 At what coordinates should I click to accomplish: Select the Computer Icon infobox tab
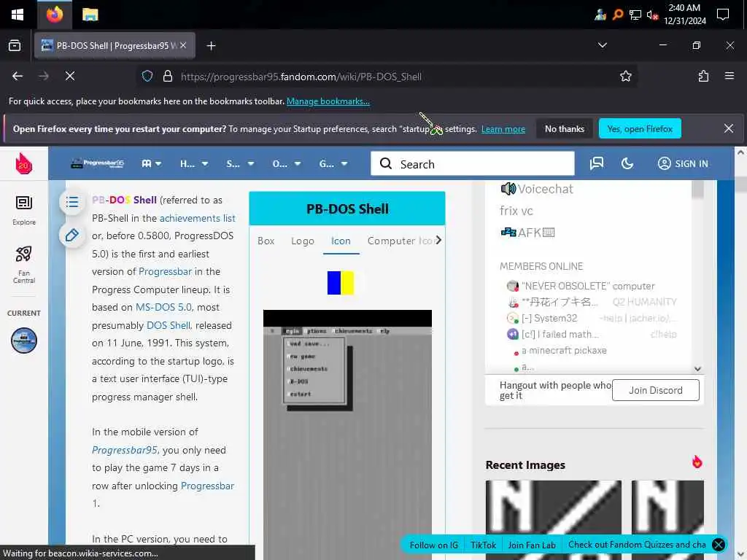tap(400, 241)
